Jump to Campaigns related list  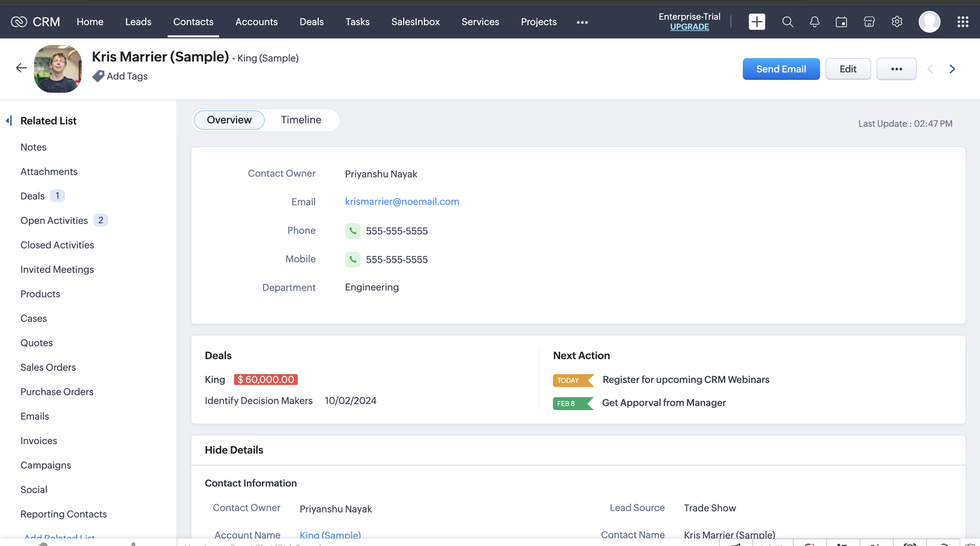pos(46,466)
